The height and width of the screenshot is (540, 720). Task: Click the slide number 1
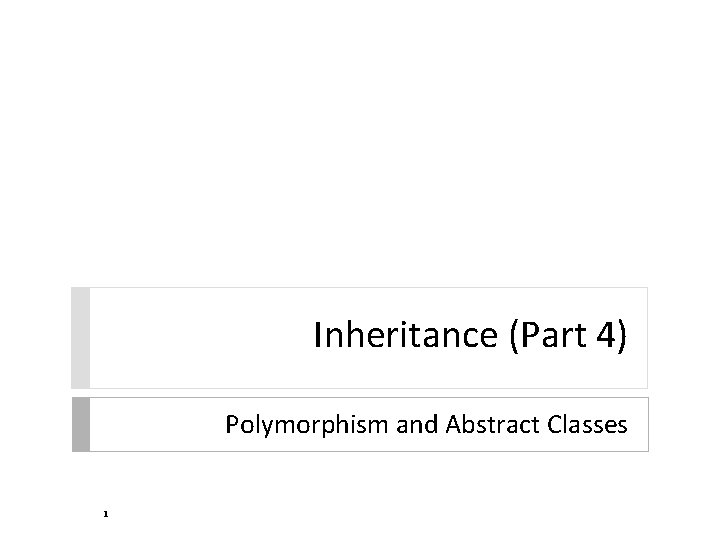(103, 514)
